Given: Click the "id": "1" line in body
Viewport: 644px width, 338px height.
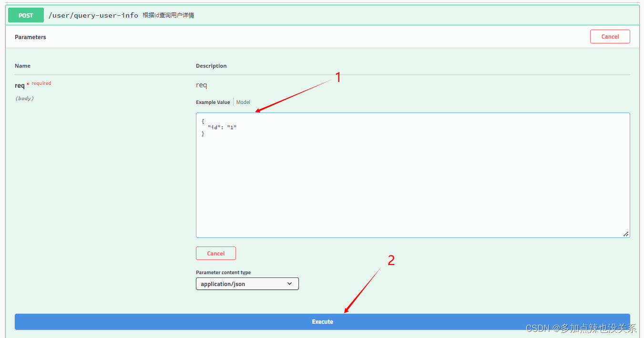Looking at the screenshot, I should pyautogui.click(x=222, y=127).
